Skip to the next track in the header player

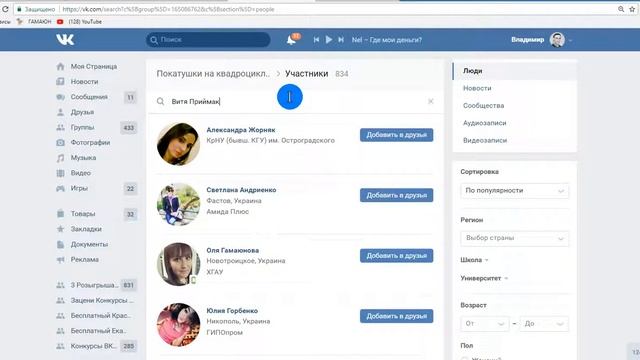pos(341,40)
